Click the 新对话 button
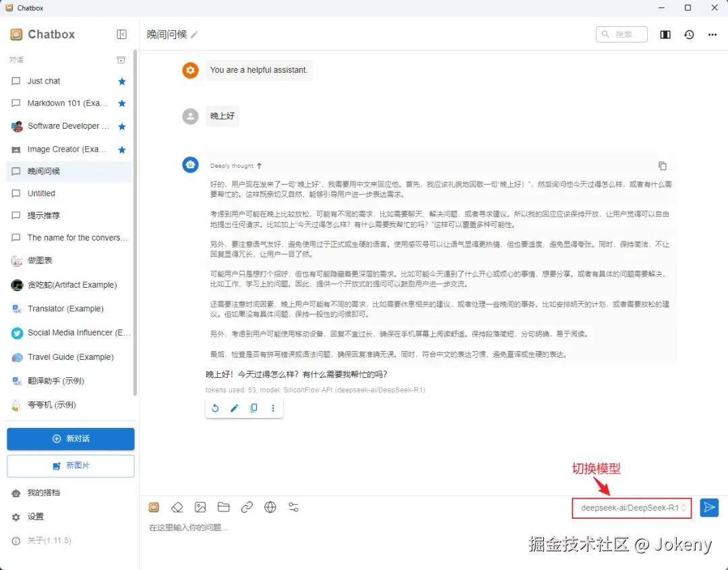This screenshot has width=728, height=570. [71, 439]
